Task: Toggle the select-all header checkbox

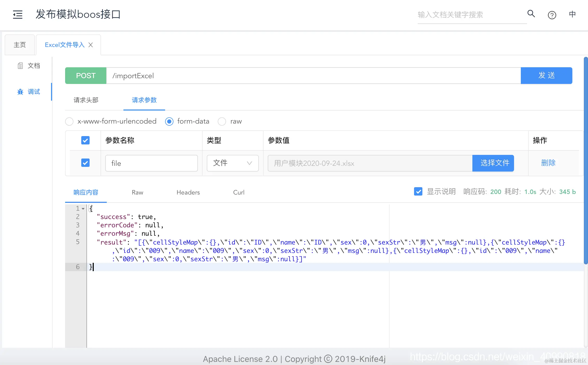Action: click(x=85, y=140)
